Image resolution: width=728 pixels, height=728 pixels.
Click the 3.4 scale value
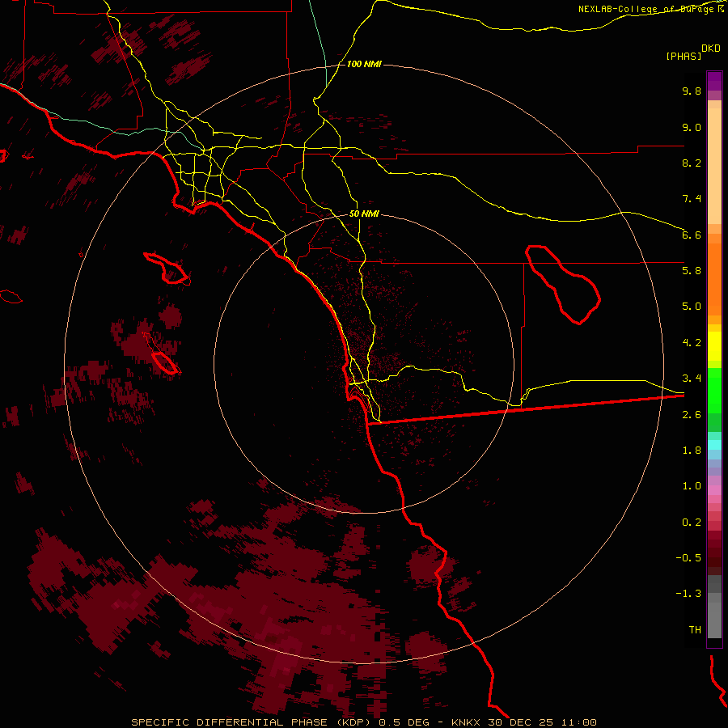(692, 379)
